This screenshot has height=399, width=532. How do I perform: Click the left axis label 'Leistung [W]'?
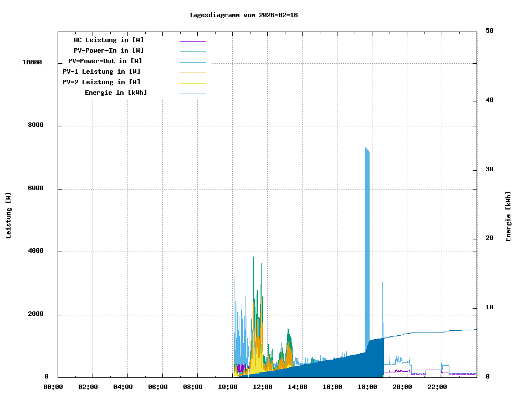[x=8, y=216]
